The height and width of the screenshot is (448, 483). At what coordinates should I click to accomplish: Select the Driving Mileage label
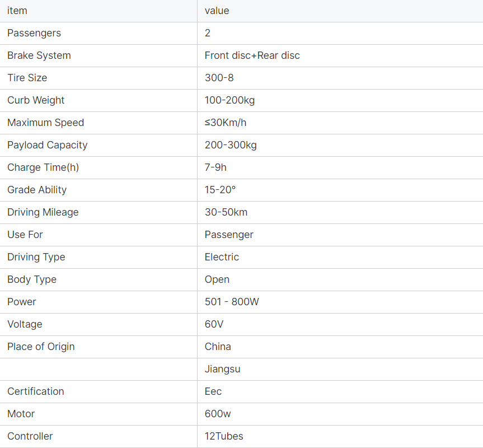pos(43,212)
